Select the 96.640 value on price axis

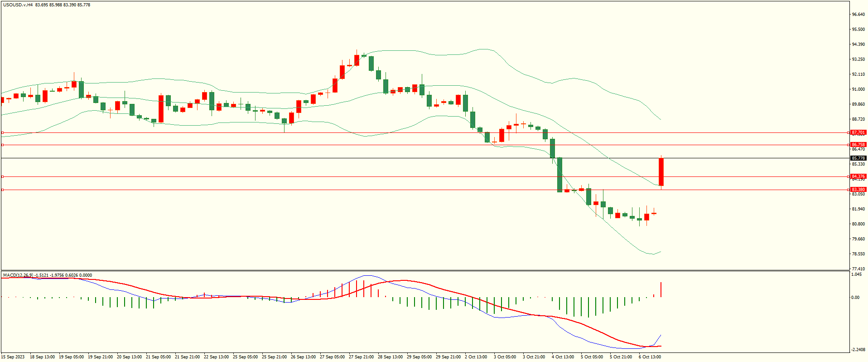click(x=858, y=15)
